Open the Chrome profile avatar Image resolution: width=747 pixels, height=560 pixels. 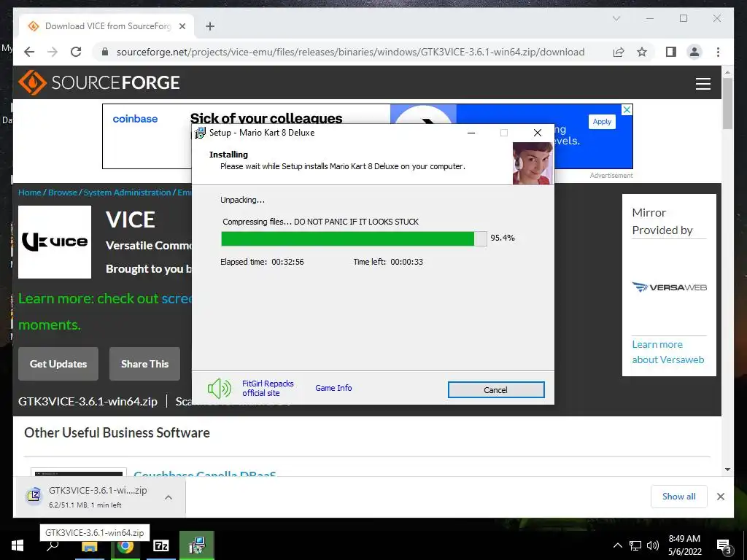pyautogui.click(x=694, y=52)
